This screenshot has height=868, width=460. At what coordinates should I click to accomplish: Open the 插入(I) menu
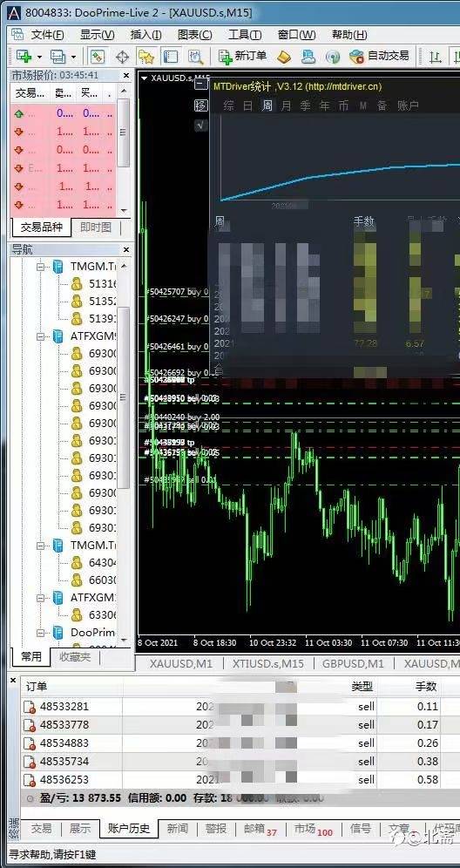pyautogui.click(x=145, y=35)
